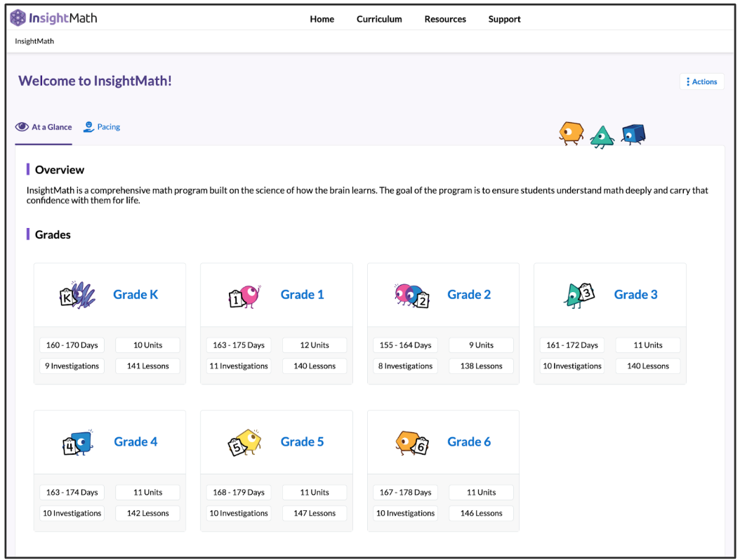Click the Support navigation item
This screenshot has width=740, height=560.
[504, 19]
